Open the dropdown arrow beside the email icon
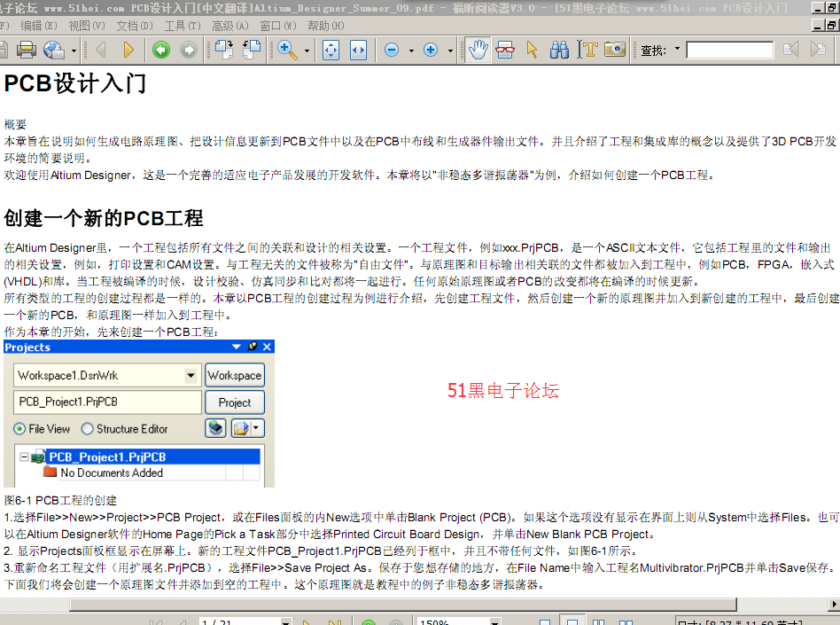 74,51
